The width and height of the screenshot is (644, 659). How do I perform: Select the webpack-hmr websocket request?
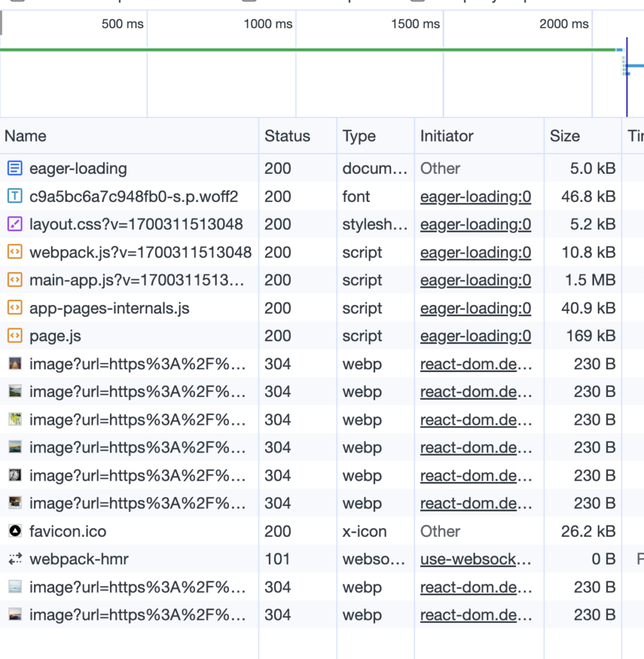pos(79,559)
